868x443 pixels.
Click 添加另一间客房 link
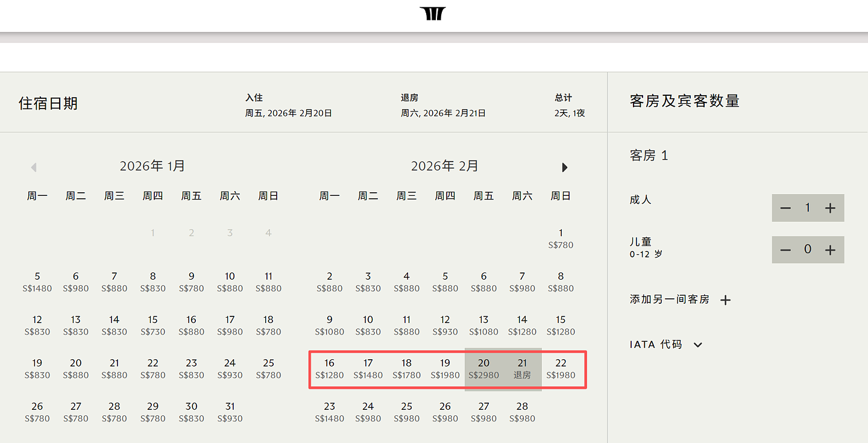coord(670,299)
